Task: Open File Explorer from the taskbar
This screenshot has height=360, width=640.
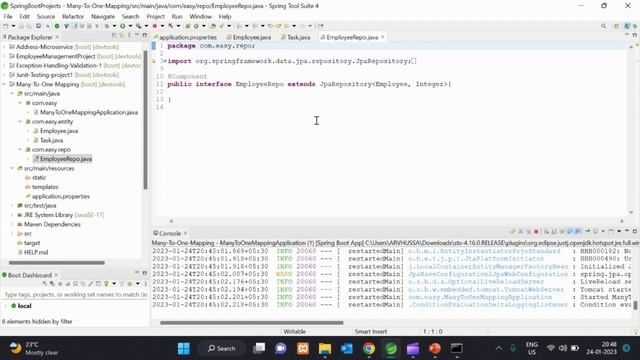Action: 325,349
